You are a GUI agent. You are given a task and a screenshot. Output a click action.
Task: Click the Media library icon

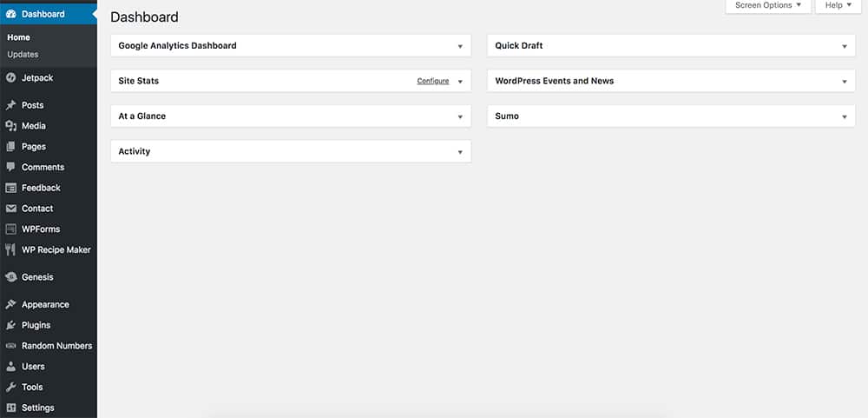pos(10,126)
